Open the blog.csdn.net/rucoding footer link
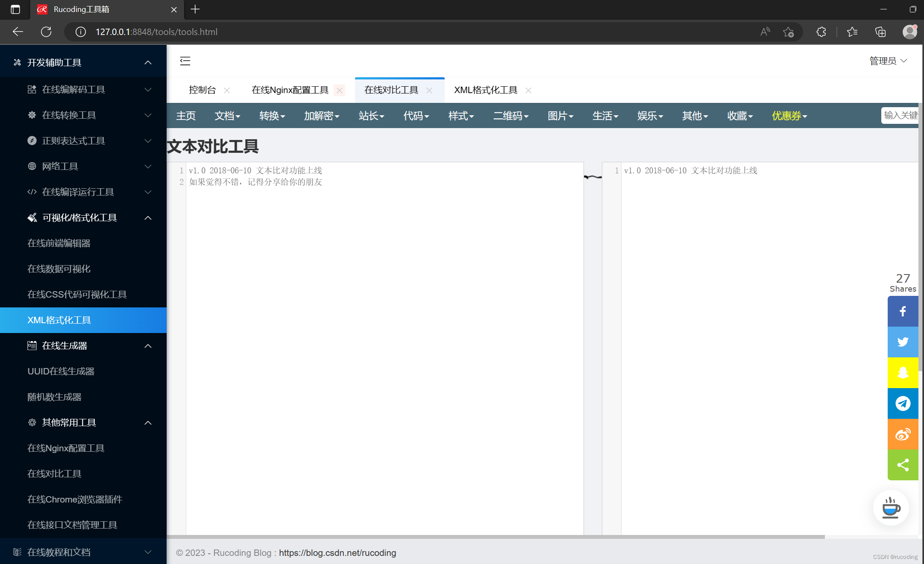This screenshot has height=564, width=924. [337, 553]
